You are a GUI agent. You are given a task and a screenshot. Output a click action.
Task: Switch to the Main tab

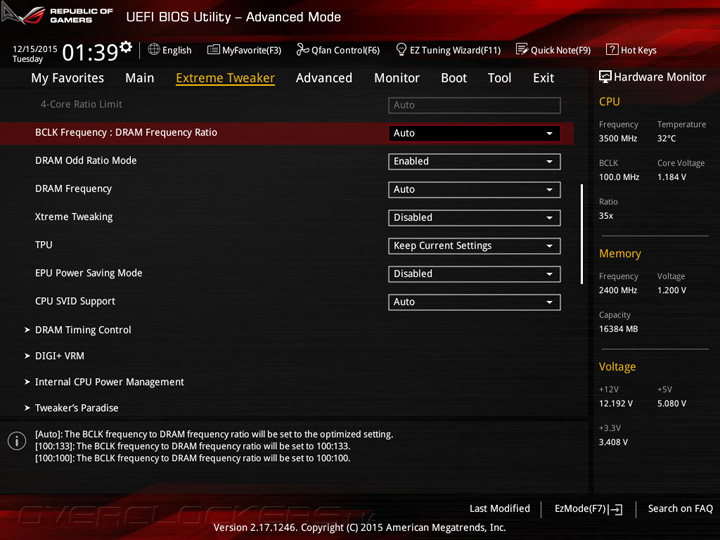(140, 78)
